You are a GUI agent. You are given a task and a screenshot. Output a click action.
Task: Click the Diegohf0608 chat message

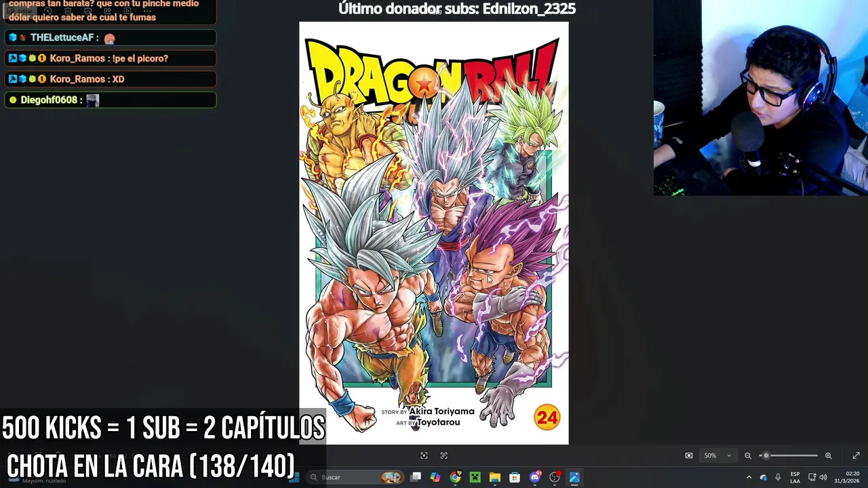110,100
